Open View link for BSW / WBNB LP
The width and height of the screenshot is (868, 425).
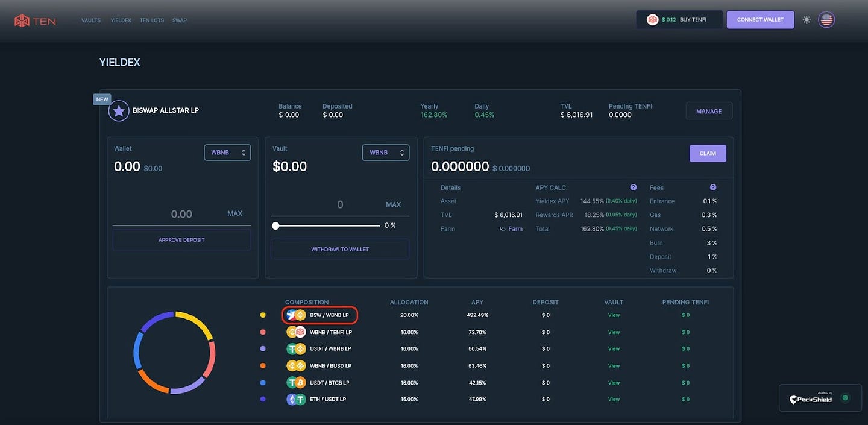click(x=614, y=315)
